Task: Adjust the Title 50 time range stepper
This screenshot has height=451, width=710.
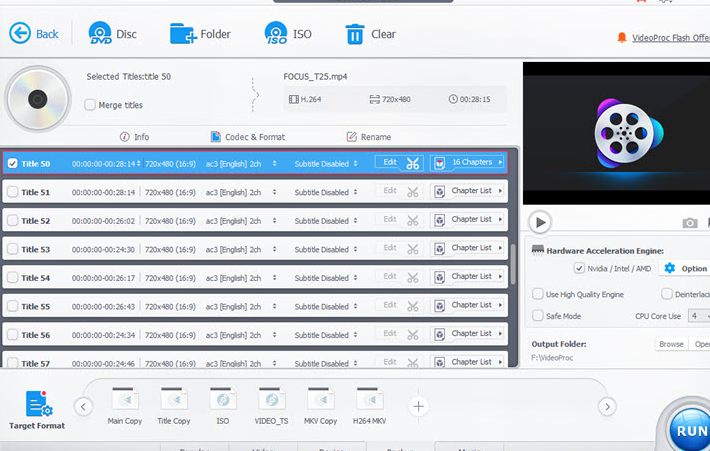Action: coord(139,163)
